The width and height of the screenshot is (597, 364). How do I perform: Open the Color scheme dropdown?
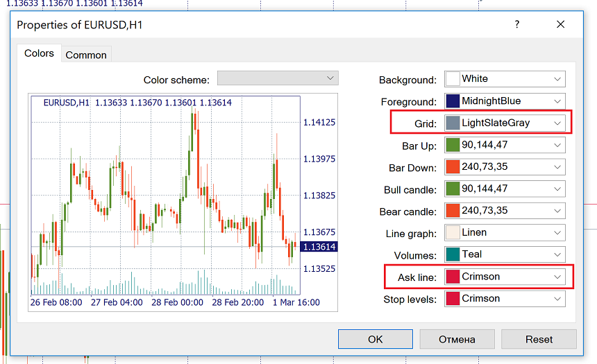(x=278, y=79)
